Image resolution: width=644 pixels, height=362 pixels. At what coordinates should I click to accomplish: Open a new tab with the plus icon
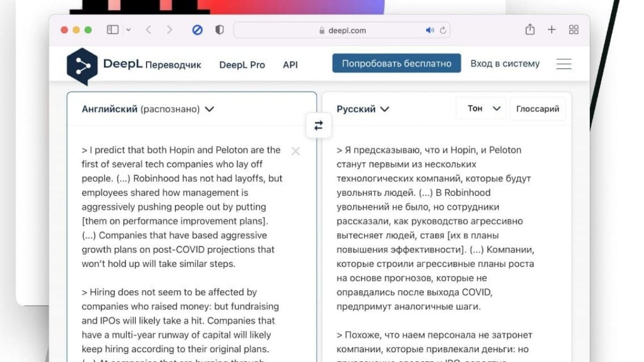552,30
